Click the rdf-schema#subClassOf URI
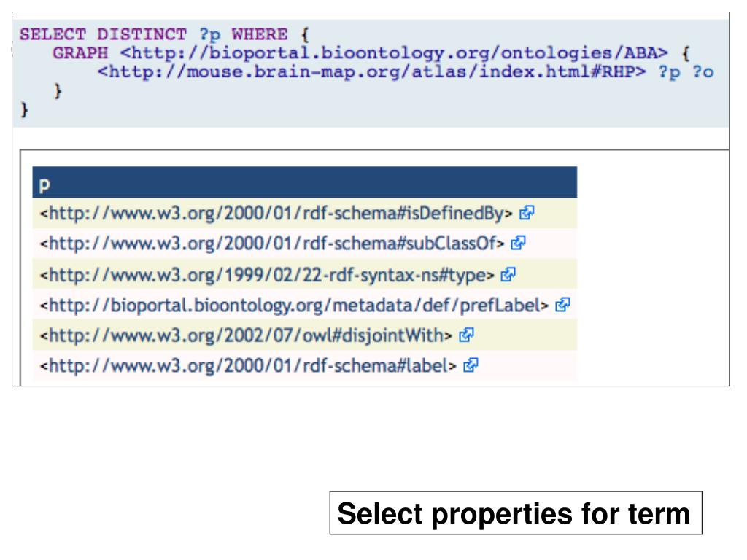This screenshot has height=560, width=747. tap(271, 244)
